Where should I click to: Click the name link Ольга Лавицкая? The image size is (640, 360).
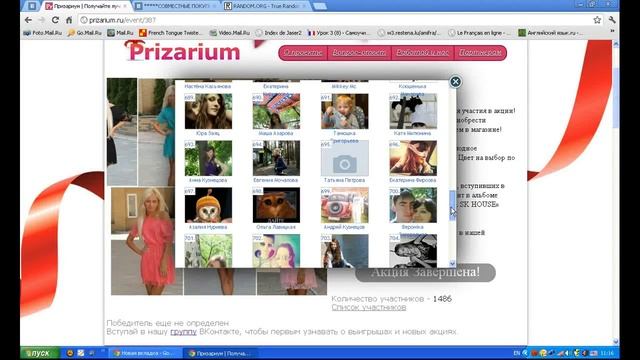[x=276, y=227]
